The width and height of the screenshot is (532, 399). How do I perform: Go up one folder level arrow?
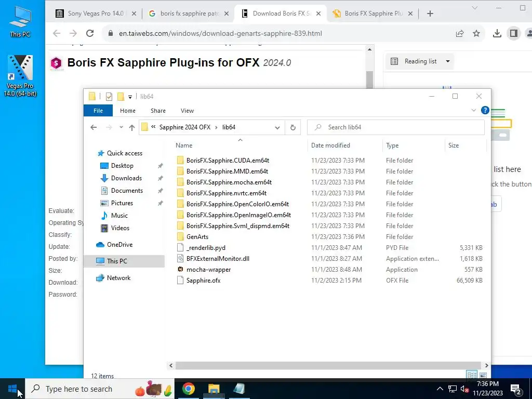click(132, 128)
